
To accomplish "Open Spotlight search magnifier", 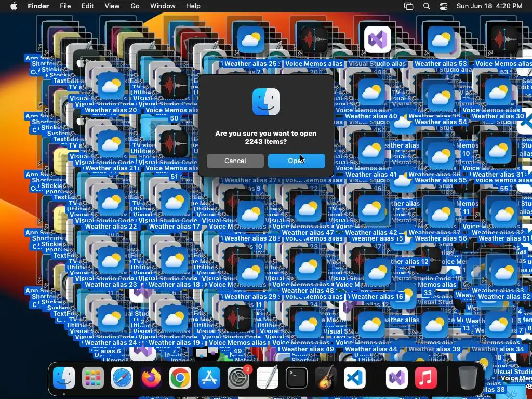I will (427, 6).
